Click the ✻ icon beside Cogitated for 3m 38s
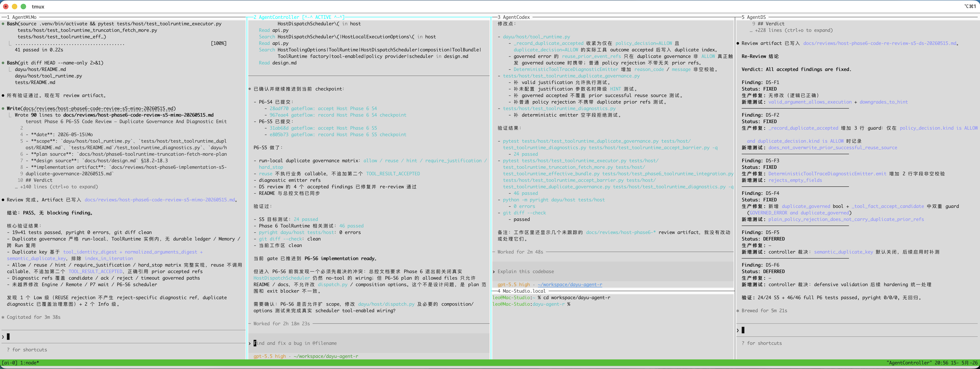Viewport: 980px width, 369px height. [3, 317]
